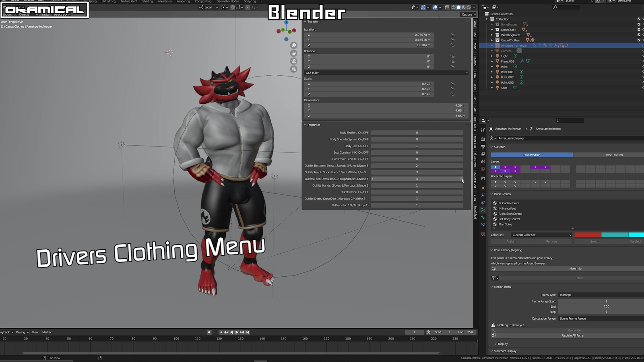The height and width of the screenshot is (362, 644).
Task: Click the More Info button
Action: (575, 269)
